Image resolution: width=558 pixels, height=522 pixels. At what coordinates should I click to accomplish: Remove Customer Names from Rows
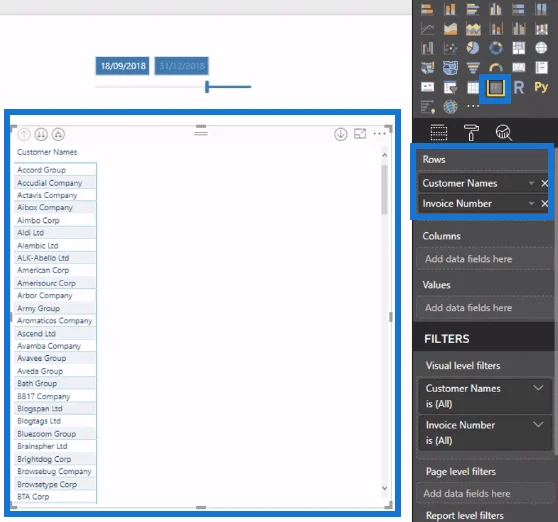(544, 183)
